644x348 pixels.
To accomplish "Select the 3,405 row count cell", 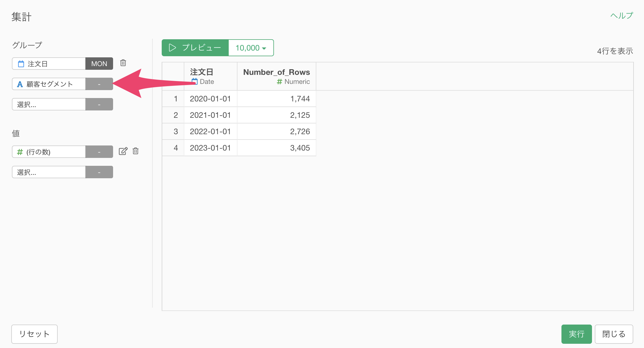I will (x=276, y=148).
